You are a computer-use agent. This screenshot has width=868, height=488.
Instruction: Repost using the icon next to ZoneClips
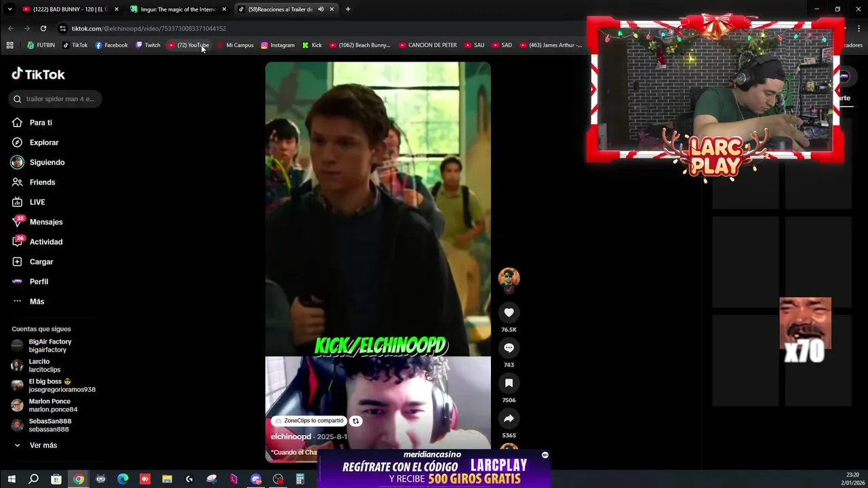(x=355, y=421)
